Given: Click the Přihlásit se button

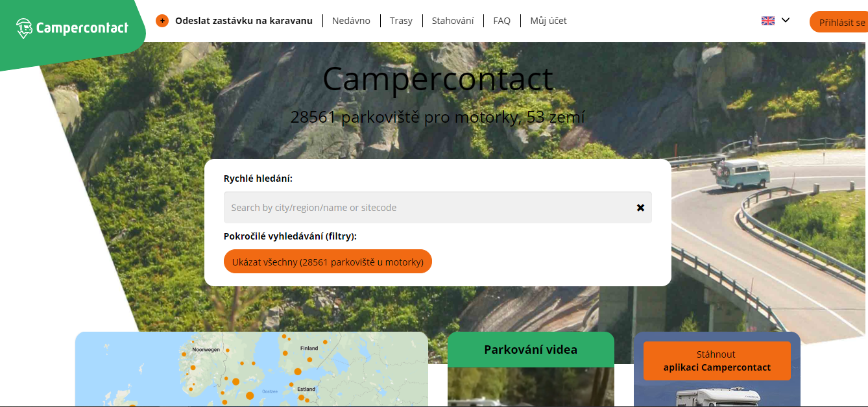Looking at the screenshot, I should tap(839, 22).
